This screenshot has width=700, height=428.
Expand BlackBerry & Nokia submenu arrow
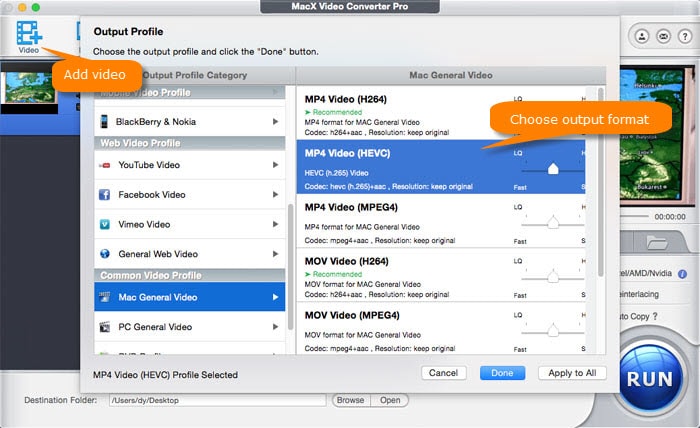click(x=275, y=121)
